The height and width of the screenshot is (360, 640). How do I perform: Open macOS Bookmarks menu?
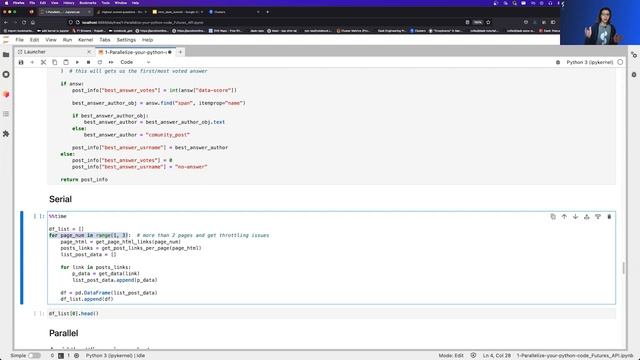88,3
